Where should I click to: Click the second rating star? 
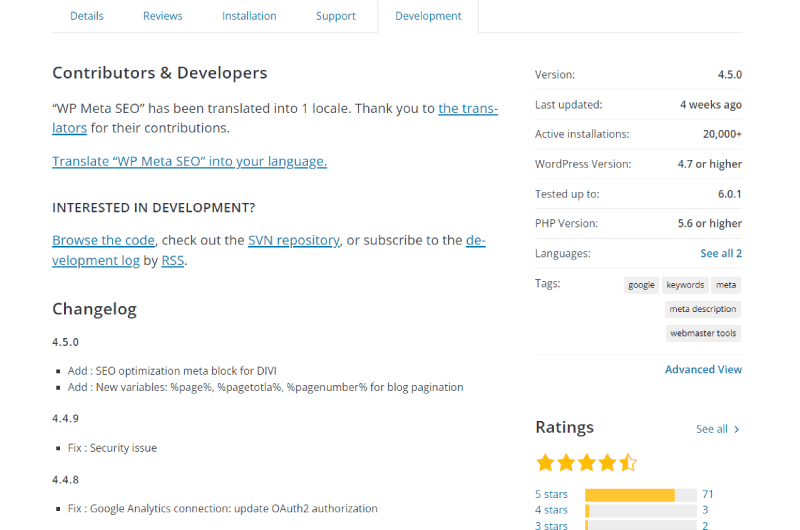coord(566,463)
